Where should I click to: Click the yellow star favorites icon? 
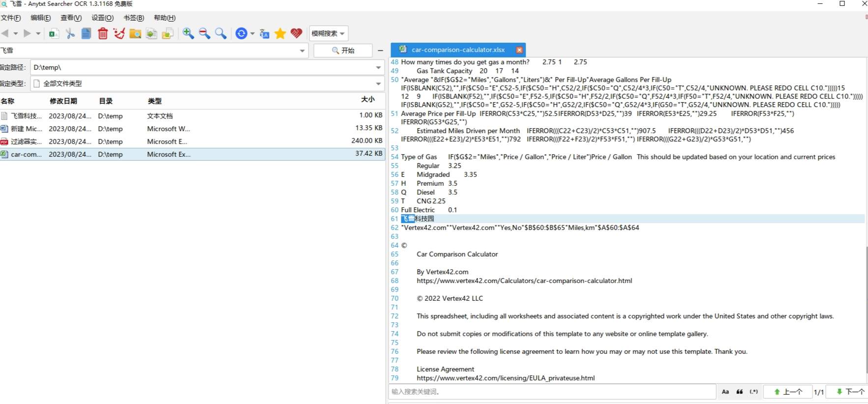(x=280, y=33)
